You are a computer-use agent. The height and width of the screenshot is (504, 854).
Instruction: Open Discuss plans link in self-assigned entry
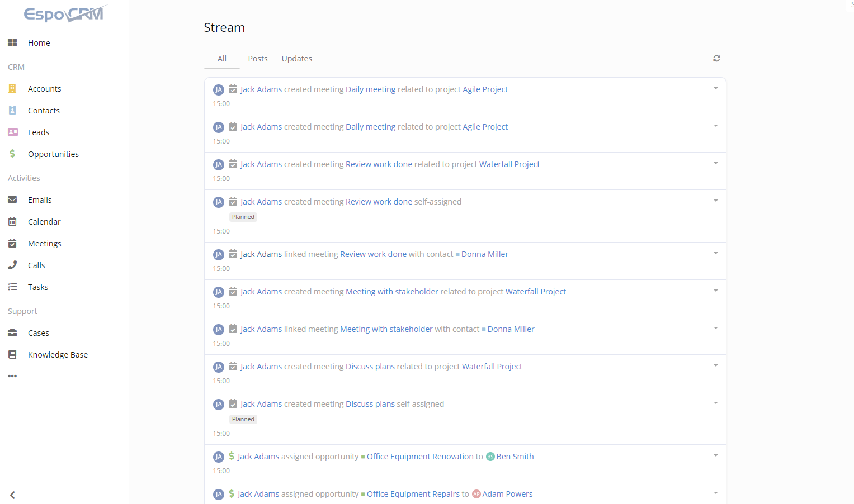[370, 404]
